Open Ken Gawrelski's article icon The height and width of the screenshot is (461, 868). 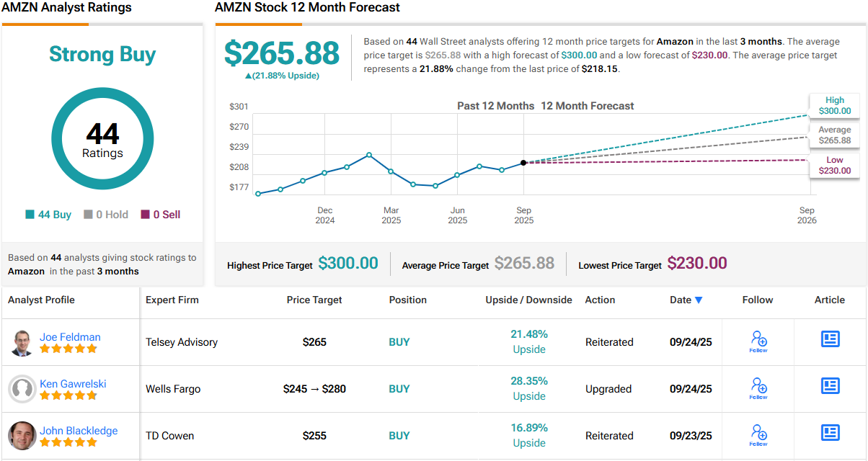pos(830,385)
